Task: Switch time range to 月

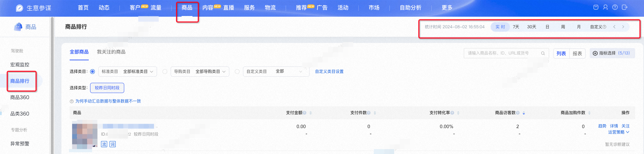Action: (x=579, y=27)
